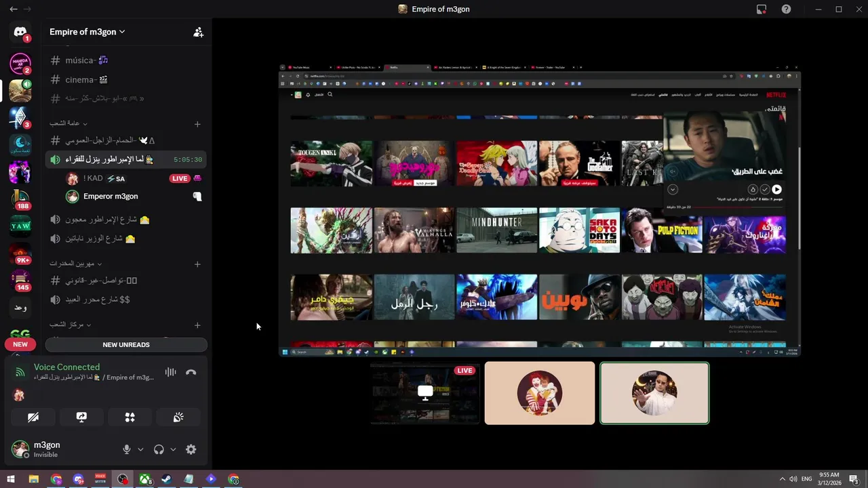Open ENG language selector
The height and width of the screenshot is (488, 868).
tap(807, 479)
